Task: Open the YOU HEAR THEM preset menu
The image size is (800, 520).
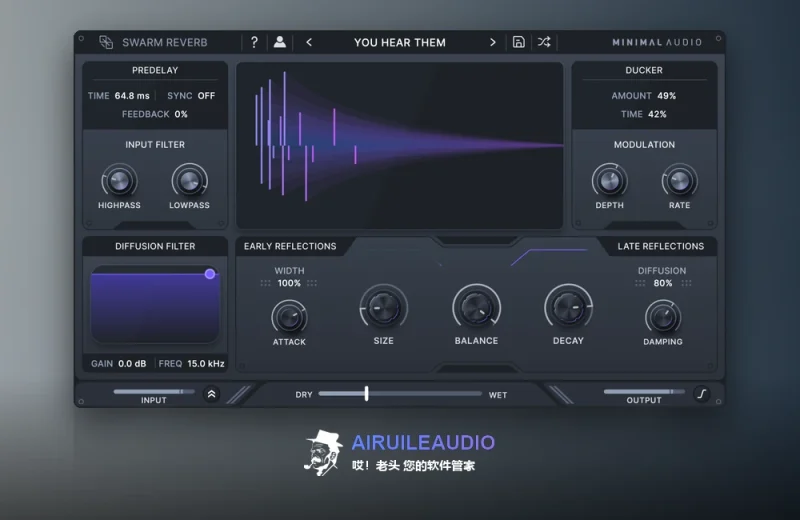Action: 400,42
